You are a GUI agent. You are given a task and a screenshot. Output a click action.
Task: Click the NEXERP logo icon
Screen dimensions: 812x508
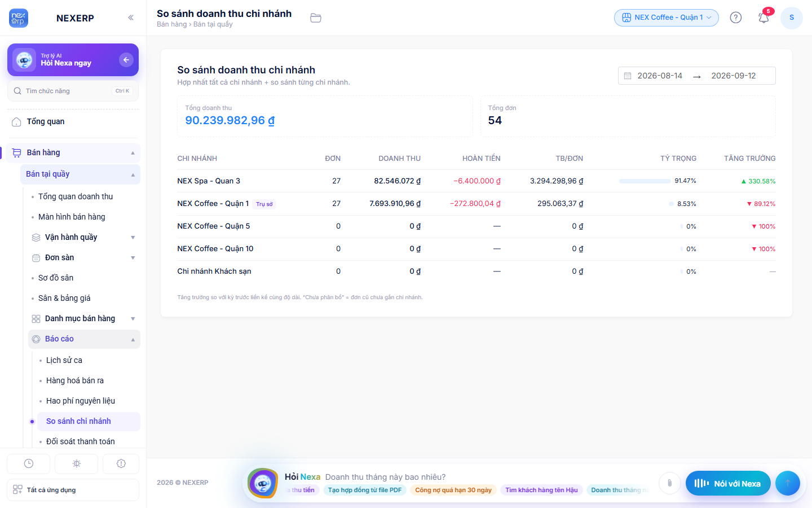coord(19,18)
